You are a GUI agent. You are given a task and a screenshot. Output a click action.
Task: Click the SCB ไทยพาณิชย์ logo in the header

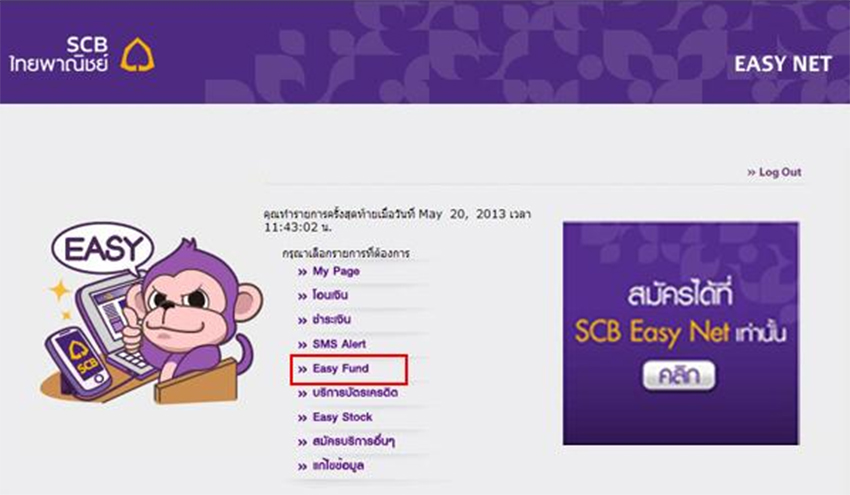[82, 55]
